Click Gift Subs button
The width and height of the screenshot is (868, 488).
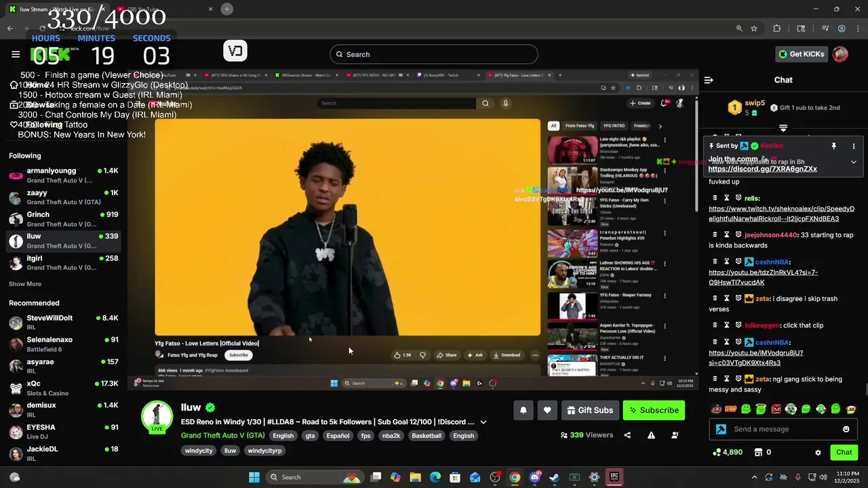pos(590,410)
